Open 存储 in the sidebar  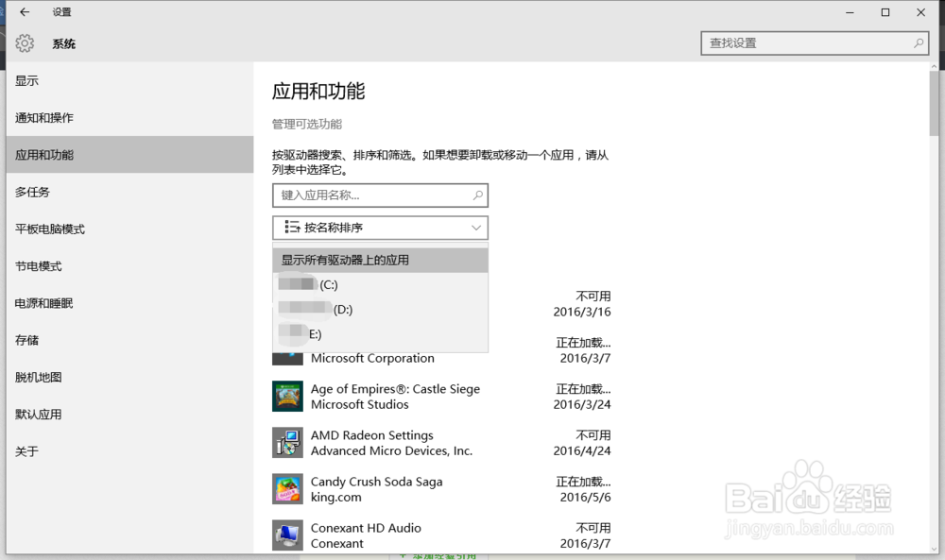point(129,340)
